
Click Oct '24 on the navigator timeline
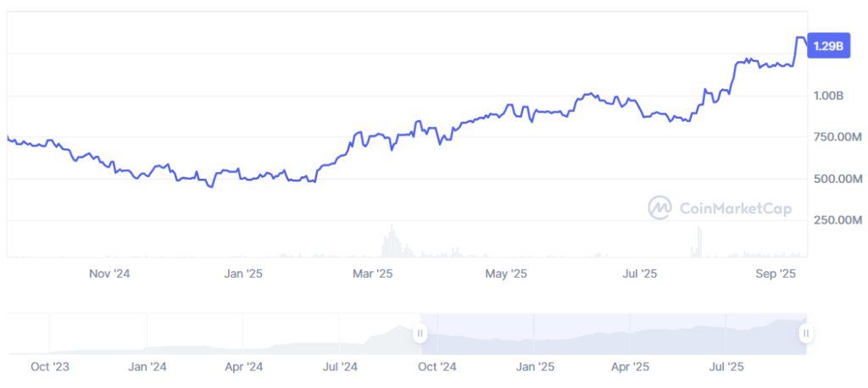point(437,367)
